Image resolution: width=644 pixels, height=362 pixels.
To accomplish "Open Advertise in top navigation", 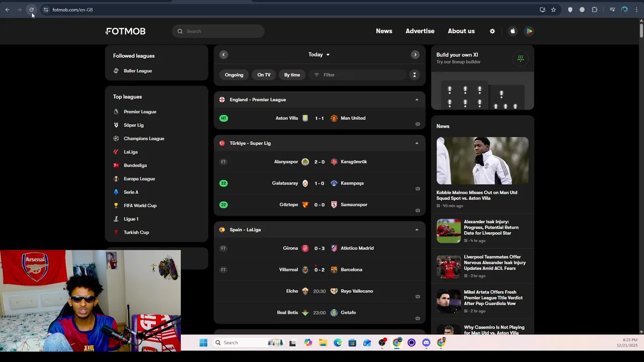I will tap(420, 31).
